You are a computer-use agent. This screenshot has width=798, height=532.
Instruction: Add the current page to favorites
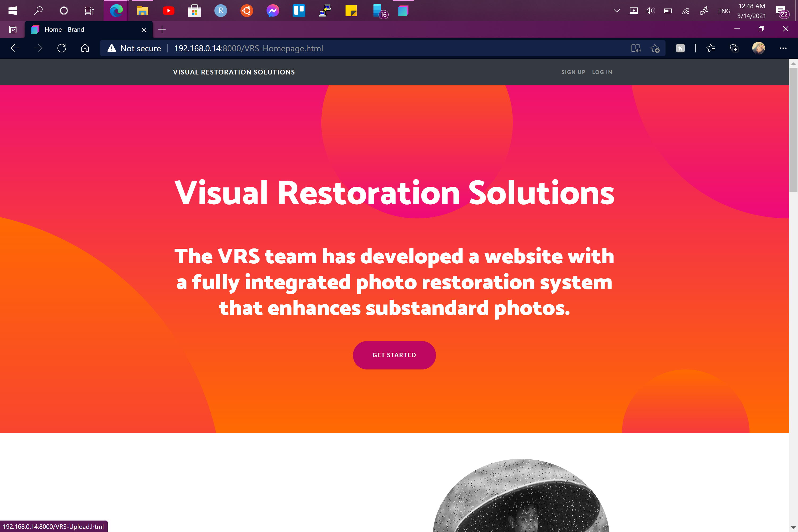click(x=655, y=48)
